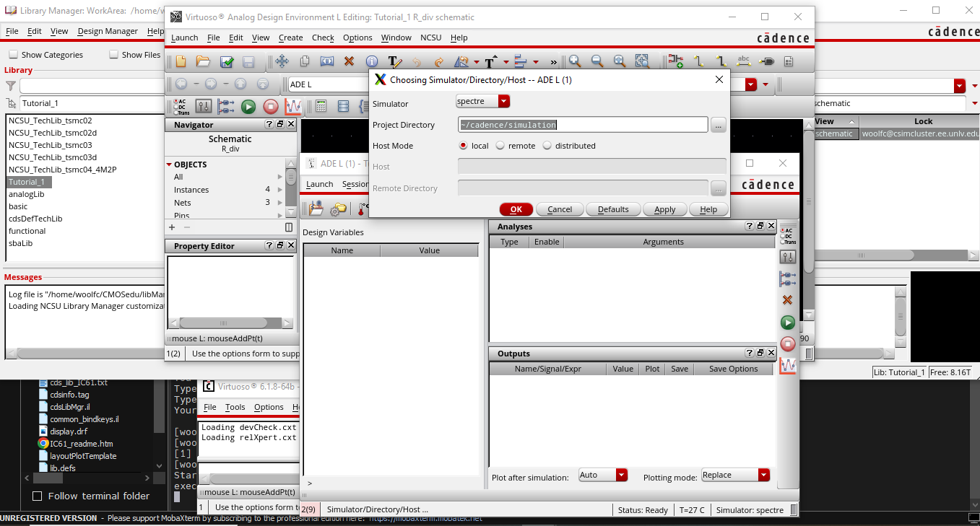Click IC61_readme.htm file in terminal sidebar
The height and width of the screenshot is (526, 980).
(x=82, y=444)
